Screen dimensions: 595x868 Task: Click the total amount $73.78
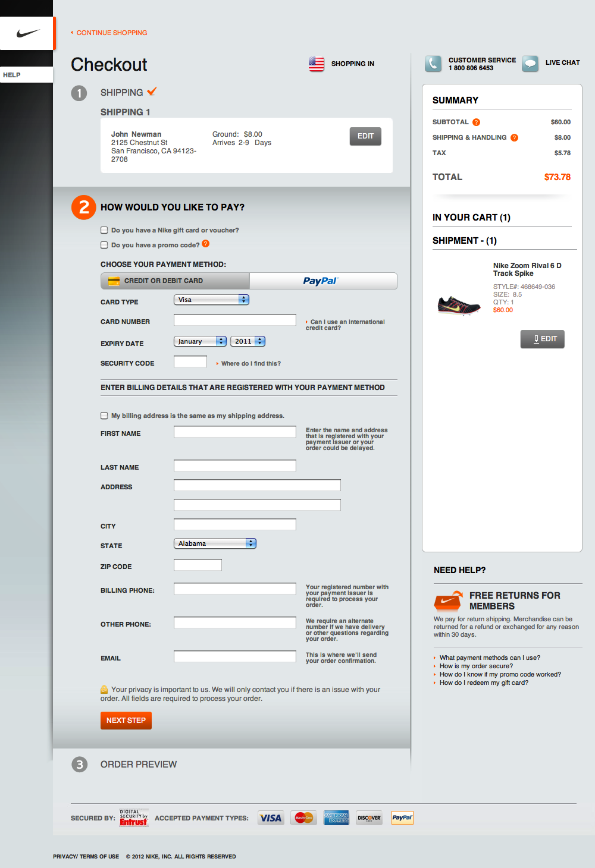[x=558, y=177]
